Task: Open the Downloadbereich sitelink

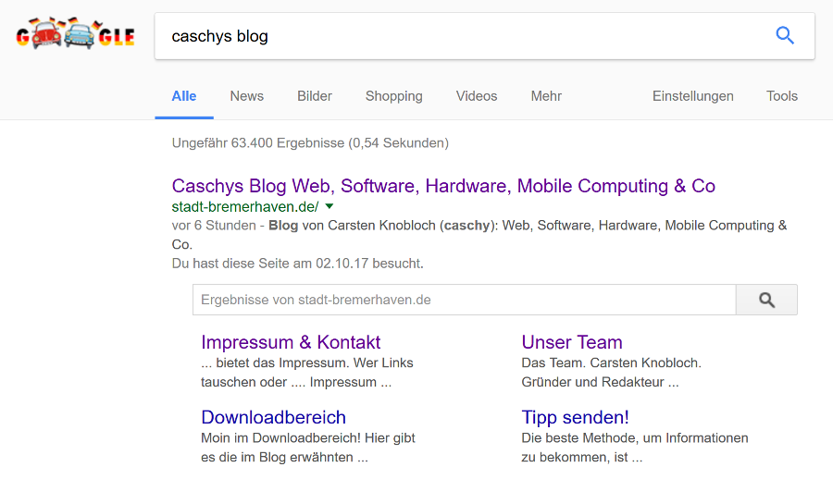Action: [273, 417]
